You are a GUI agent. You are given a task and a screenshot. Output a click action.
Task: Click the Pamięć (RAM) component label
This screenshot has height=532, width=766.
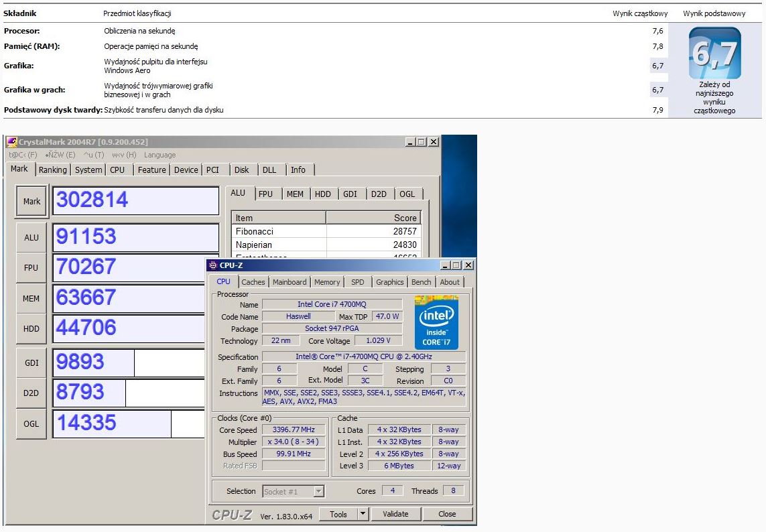[31, 46]
